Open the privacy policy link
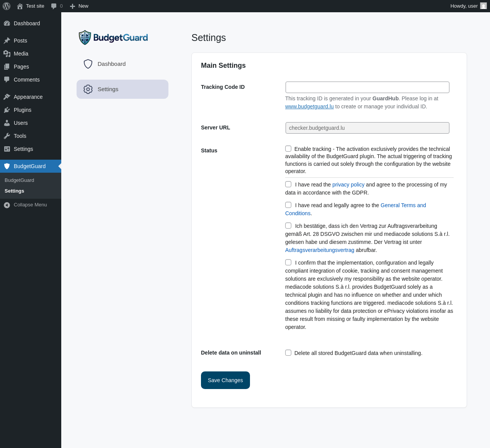 [x=348, y=185]
